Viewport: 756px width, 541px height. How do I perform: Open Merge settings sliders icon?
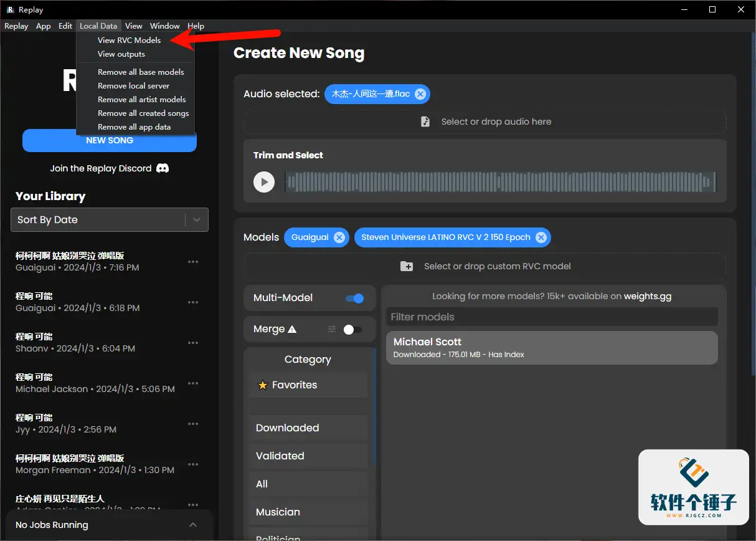[332, 329]
